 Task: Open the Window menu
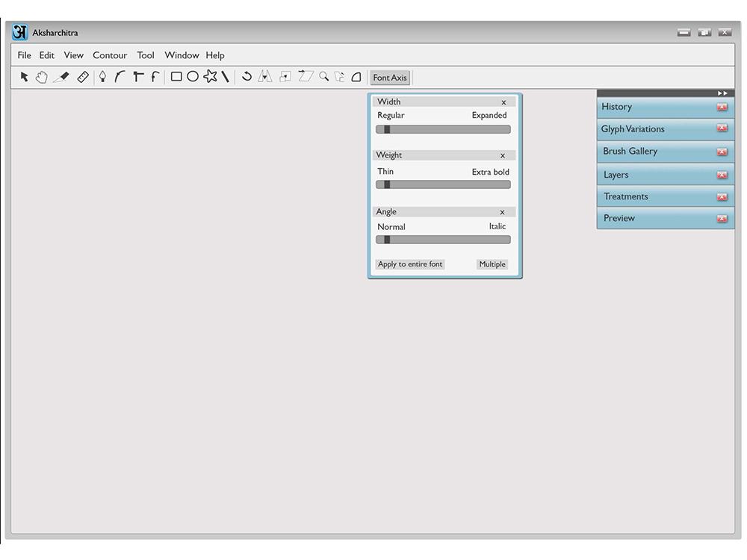(x=182, y=55)
